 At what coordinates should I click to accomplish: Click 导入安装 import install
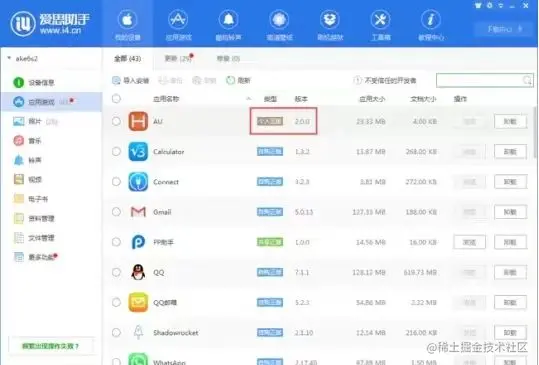131,80
